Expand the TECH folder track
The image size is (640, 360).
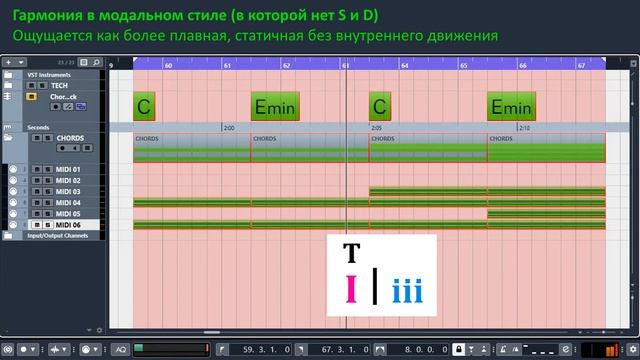(8, 85)
